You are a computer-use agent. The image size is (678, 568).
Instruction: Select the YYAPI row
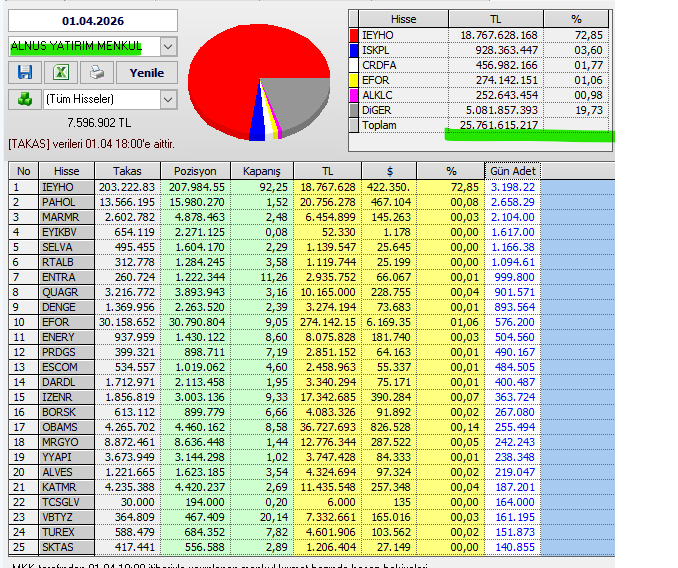[x=311, y=457]
